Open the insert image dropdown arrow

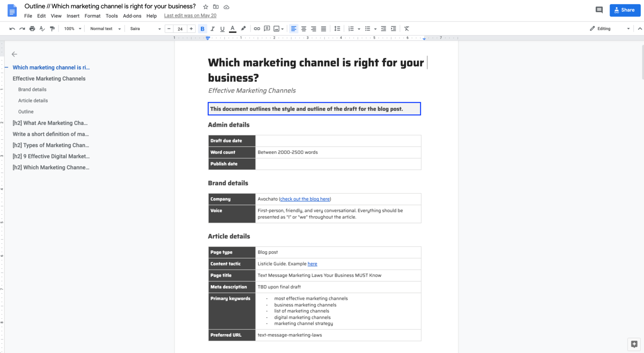point(283,29)
